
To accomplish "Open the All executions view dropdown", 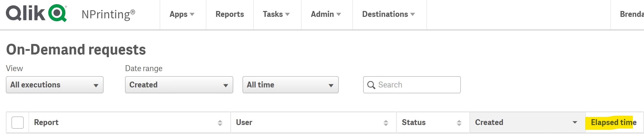I will (54, 85).
